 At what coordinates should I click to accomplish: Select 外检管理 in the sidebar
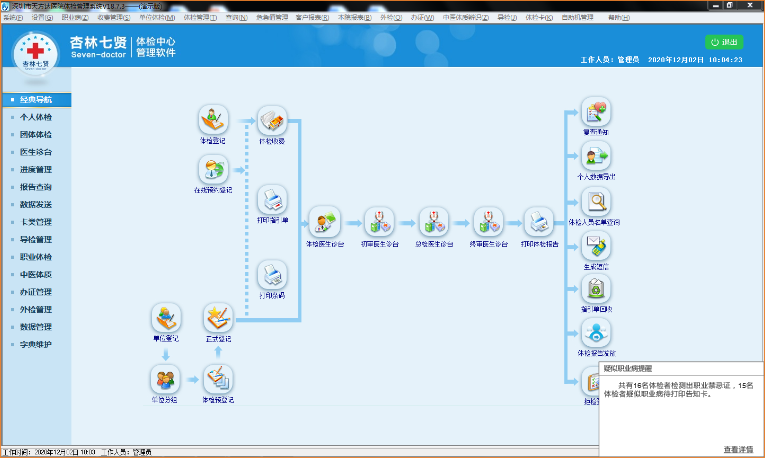coord(37,310)
